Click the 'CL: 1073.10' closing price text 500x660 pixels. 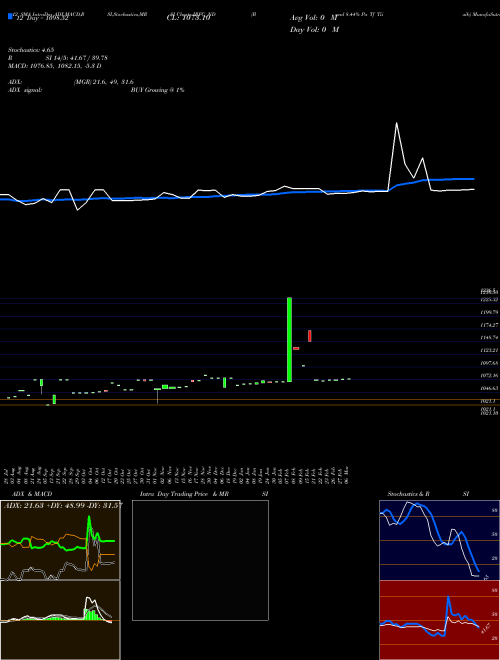pos(189,18)
